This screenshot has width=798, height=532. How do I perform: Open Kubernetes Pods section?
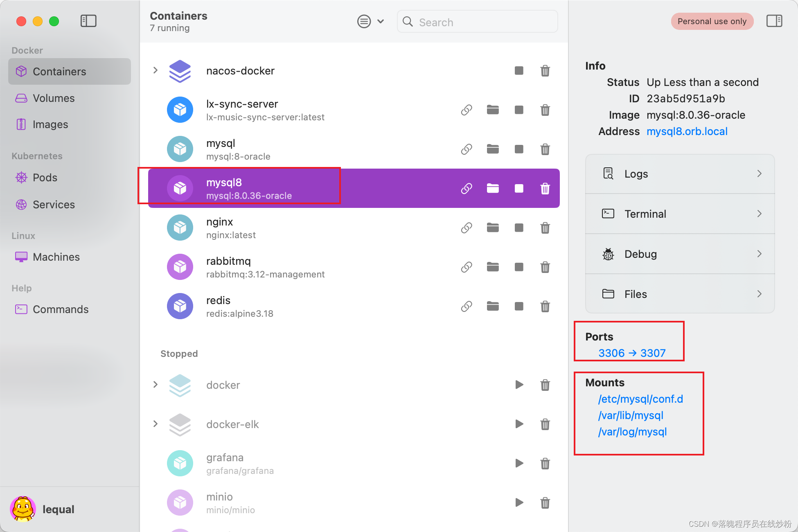coord(70,178)
